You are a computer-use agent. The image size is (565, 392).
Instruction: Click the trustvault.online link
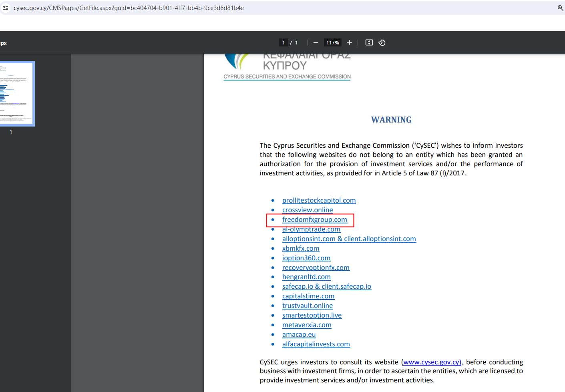[307, 306]
